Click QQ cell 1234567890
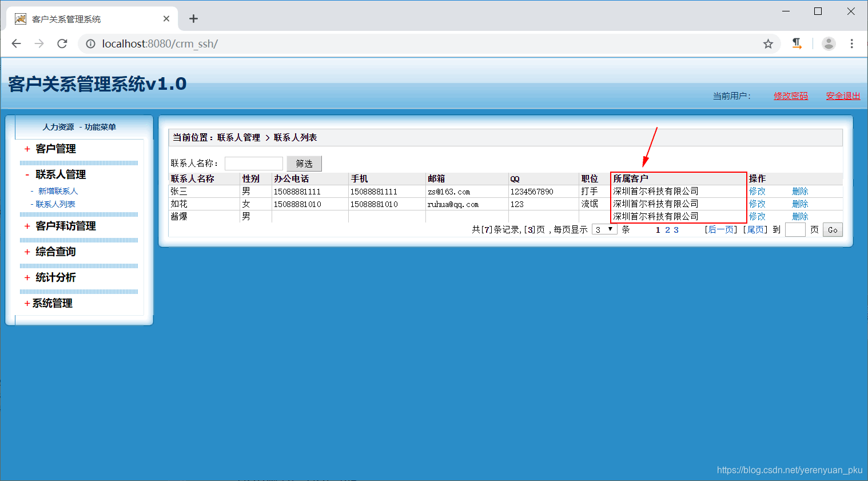 coord(532,192)
